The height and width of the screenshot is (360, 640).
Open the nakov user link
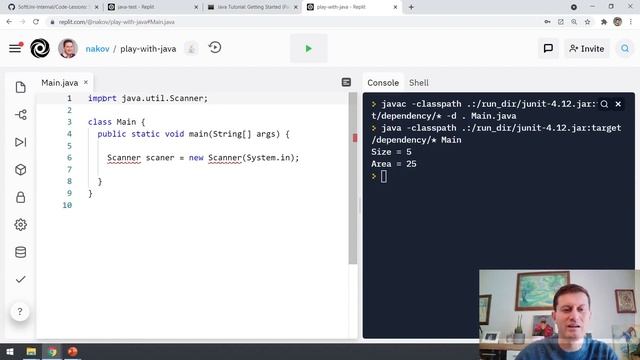pos(97,49)
